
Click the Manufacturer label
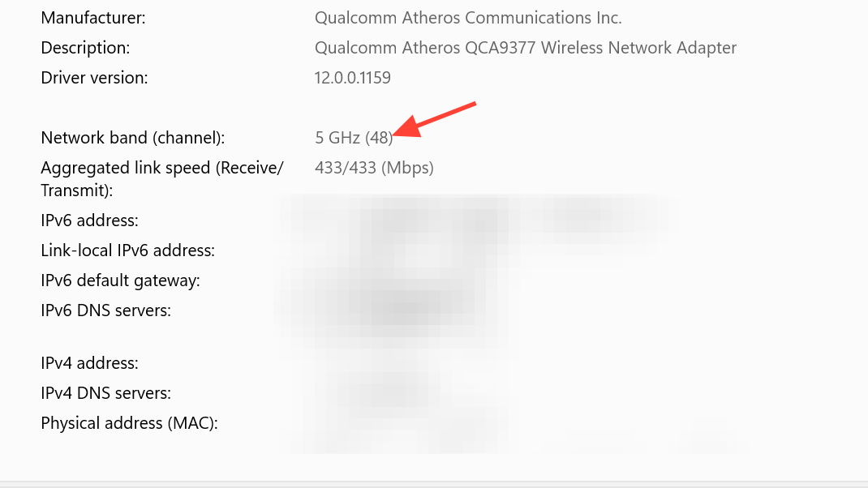point(93,18)
